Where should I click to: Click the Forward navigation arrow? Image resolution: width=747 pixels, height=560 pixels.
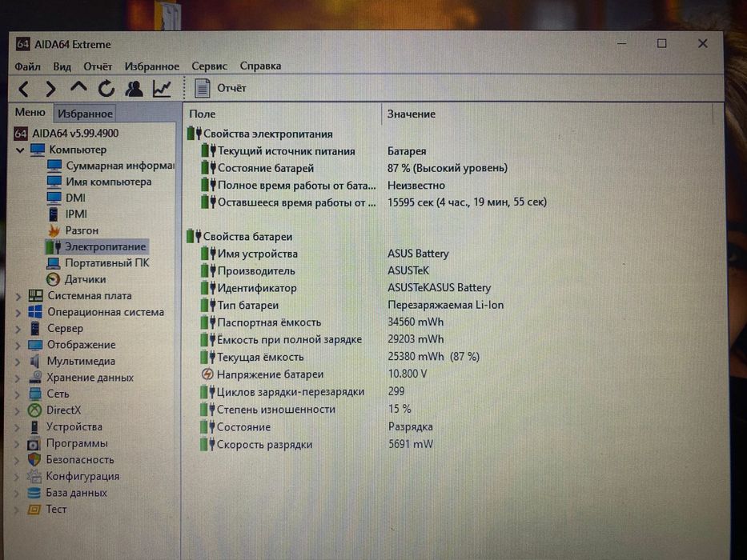coord(50,89)
